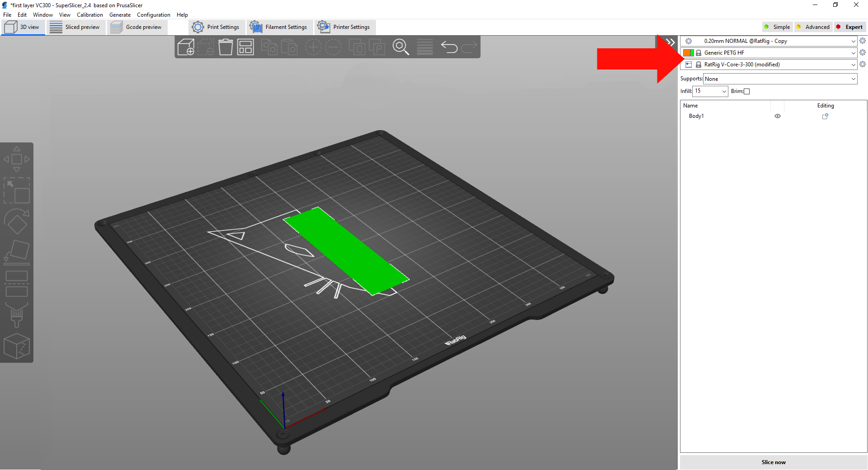This screenshot has height=470, width=868.
Task: Open the File menu
Action: point(7,15)
